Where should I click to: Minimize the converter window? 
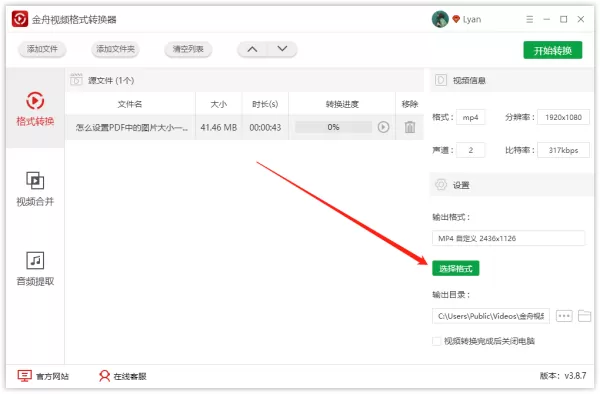pyautogui.click(x=546, y=19)
